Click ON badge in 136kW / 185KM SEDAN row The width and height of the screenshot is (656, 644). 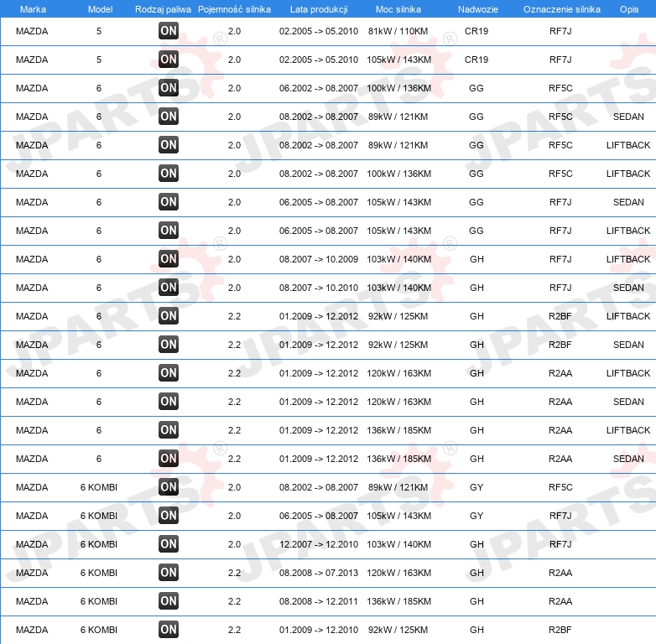click(x=169, y=459)
